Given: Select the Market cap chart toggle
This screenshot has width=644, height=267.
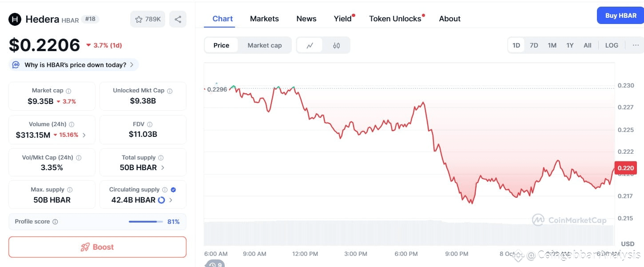Looking at the screenshot, I should point(264,45).
